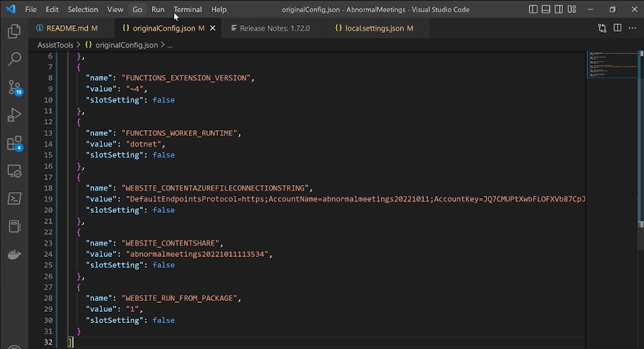Open Extensions view with 4 badge
Viewport: 644px width, 349px height.
point(14,143)
